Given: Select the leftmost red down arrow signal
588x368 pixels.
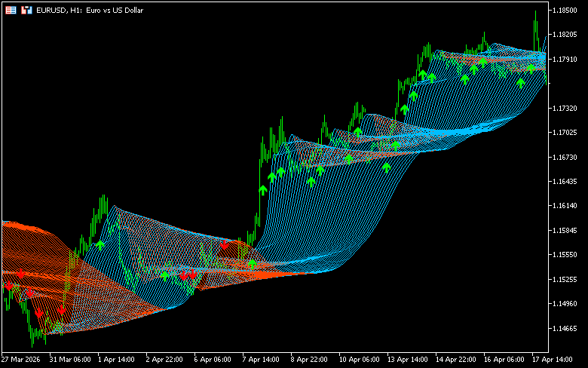Looking at the screenshot, I should pos(8,287).
